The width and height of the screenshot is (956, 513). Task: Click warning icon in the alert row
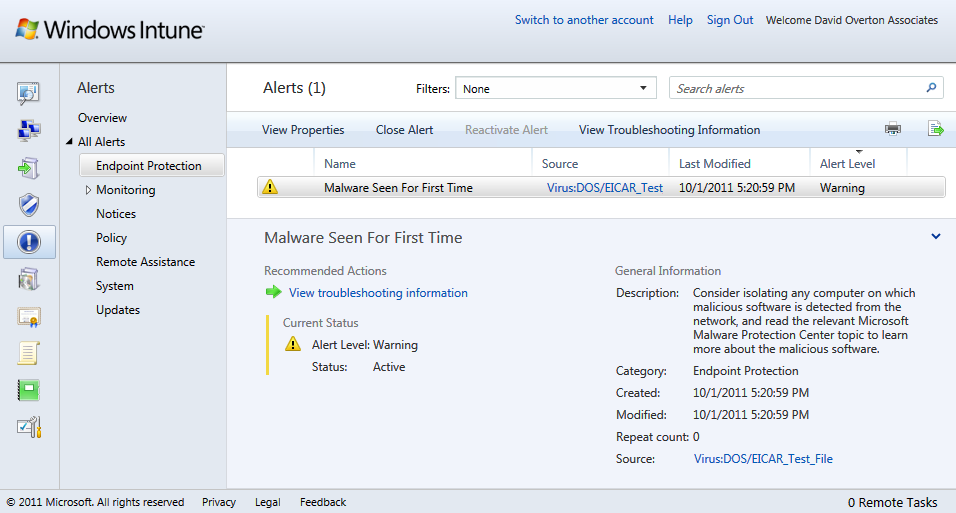coord(269,187)
